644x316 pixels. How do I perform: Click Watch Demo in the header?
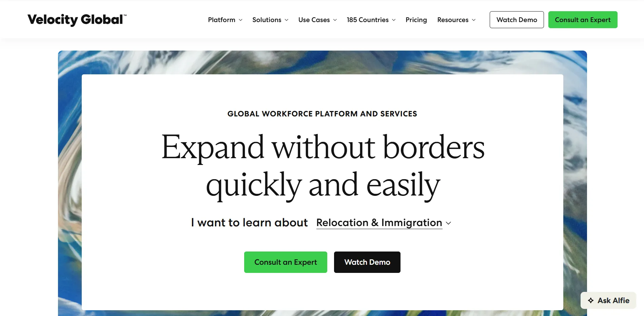pyautogui.click(x=516, y=19)
